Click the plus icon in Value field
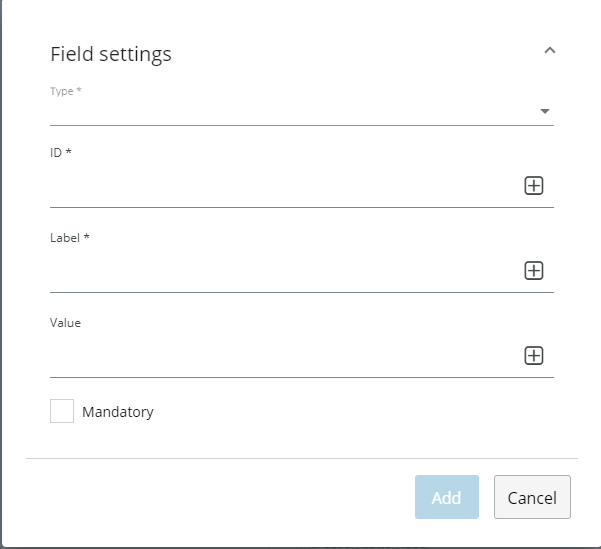Screen dimensions: 601x549 534,356
